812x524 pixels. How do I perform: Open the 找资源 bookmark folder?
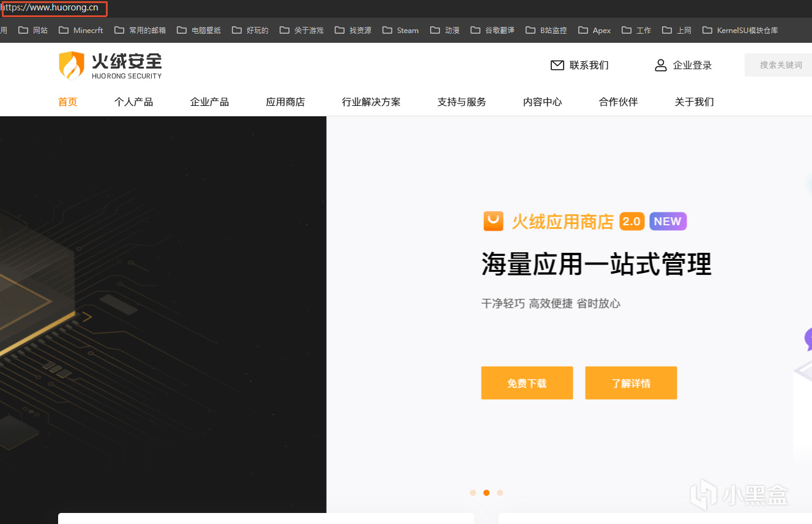pyautogui.click(x=353, y=30)
